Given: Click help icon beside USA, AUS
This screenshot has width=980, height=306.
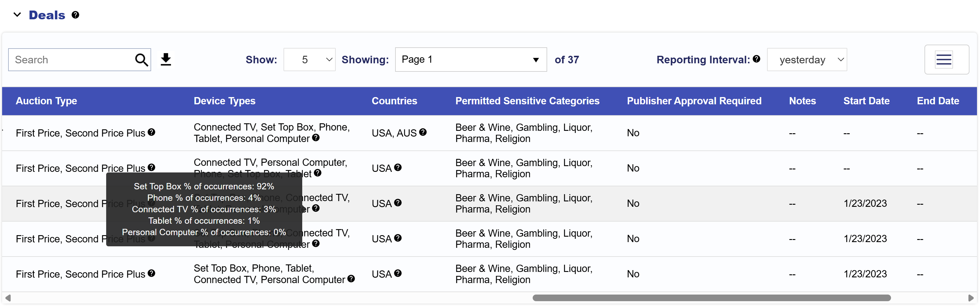Looking at the screenshot, I should pos(423,132).
